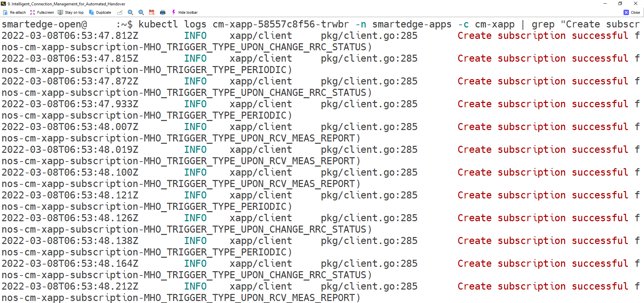Viewport: 644px width, 303px height.
Task: Hide the toolbar
Action: [x=184, y=12]
